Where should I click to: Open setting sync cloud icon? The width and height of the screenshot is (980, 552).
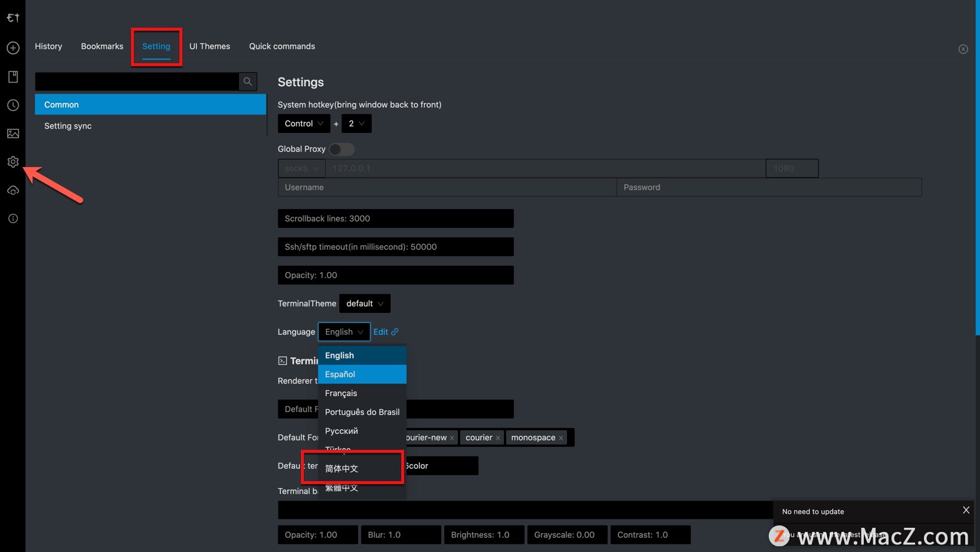point(13,191)
